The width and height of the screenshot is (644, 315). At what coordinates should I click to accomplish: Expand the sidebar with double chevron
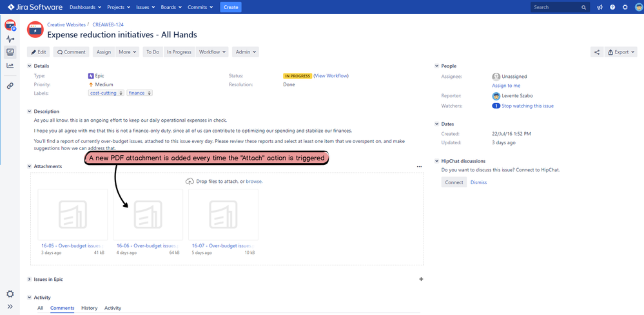(10, 307)
